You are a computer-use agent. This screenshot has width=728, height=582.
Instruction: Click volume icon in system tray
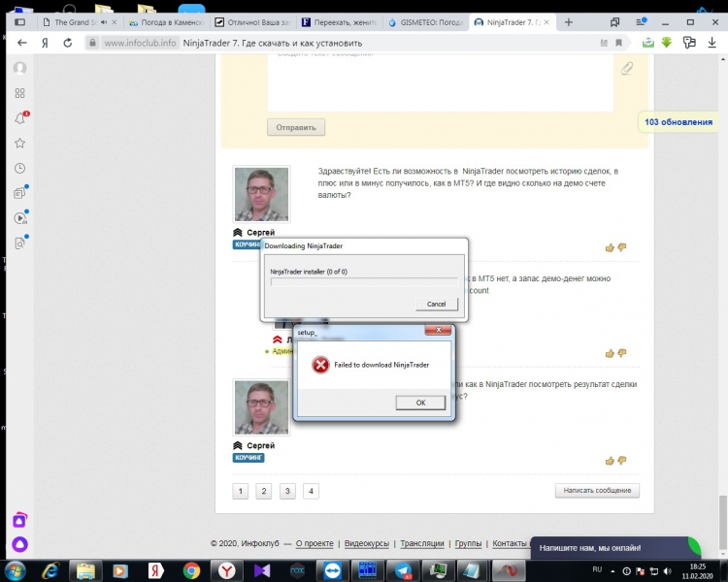668,571
